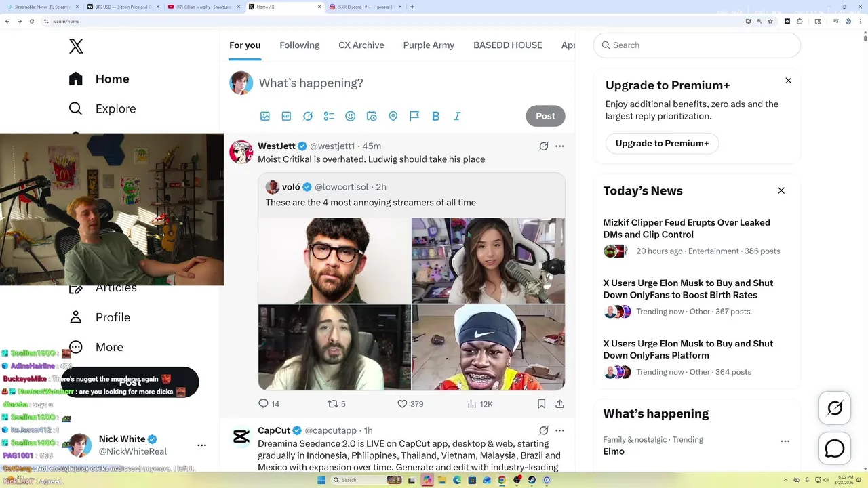Click Grok icon on WestJett's post
Image resolution: width=868 pixels, height=488 pixels.
544,146
